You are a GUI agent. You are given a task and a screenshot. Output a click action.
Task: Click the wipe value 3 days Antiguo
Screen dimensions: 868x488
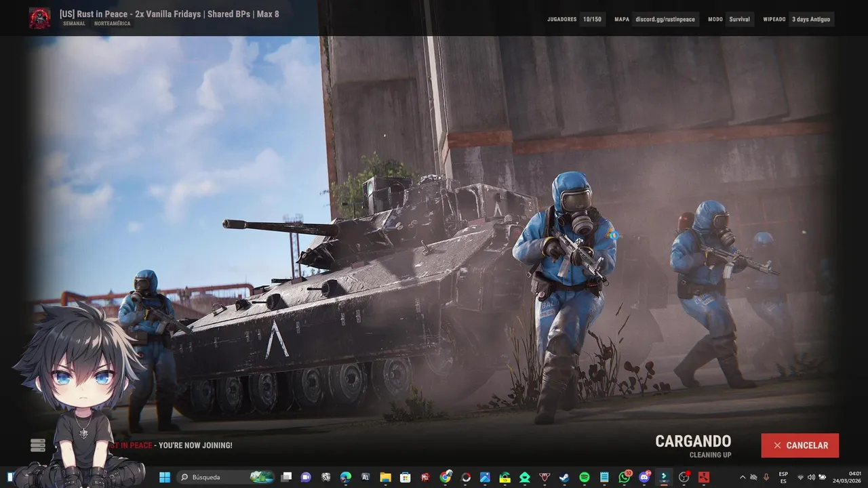click(x=812, y=19)
